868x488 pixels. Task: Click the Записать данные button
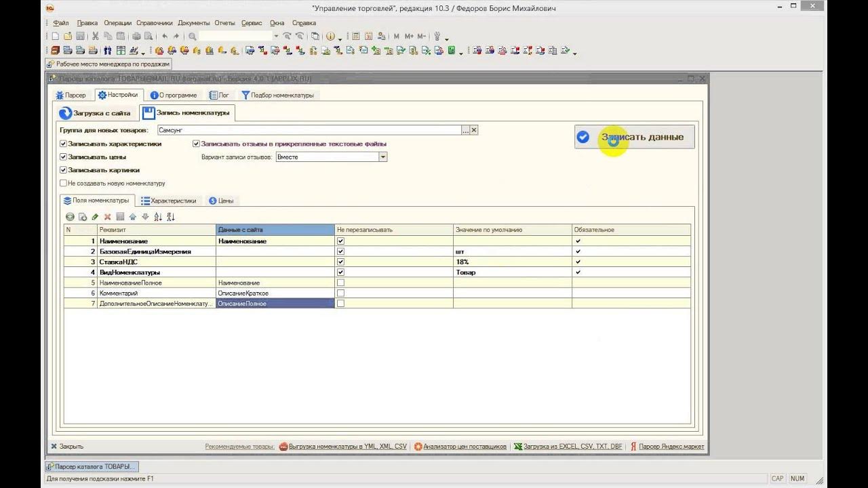[x=634, y=137]
